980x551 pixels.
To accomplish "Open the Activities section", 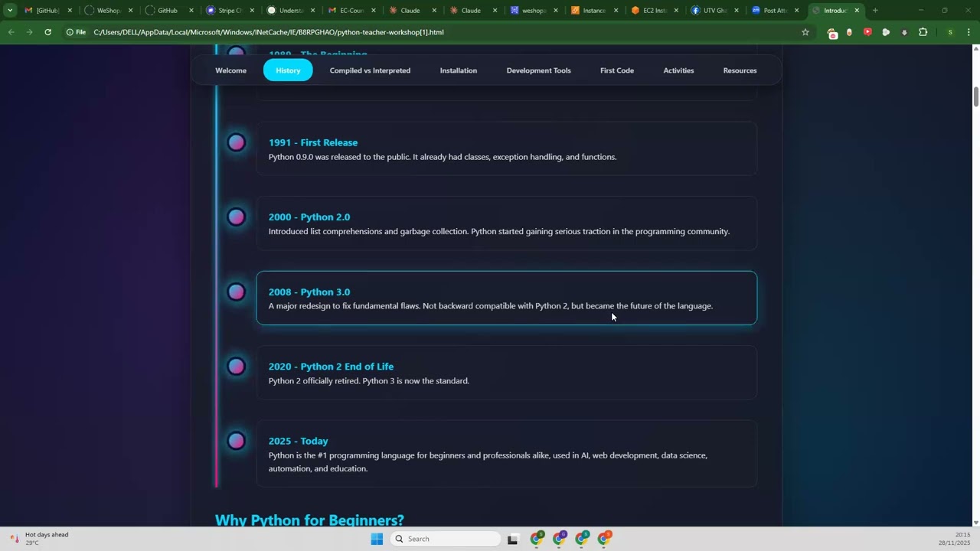I will tap(678, 70).
